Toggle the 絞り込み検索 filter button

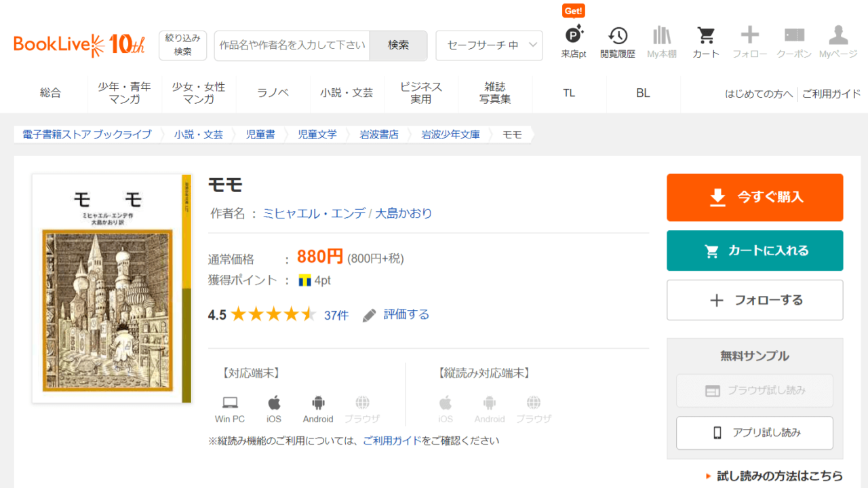pos(182,45)
